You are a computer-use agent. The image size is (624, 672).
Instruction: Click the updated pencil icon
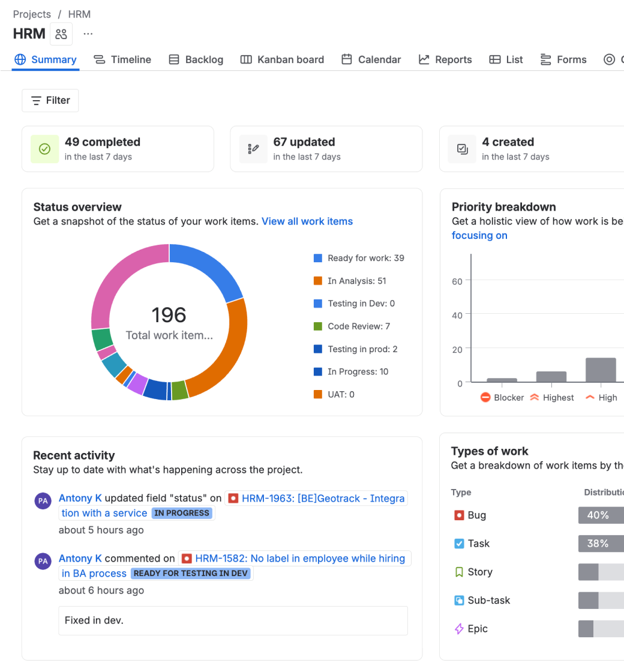click(x=253, y=149)
